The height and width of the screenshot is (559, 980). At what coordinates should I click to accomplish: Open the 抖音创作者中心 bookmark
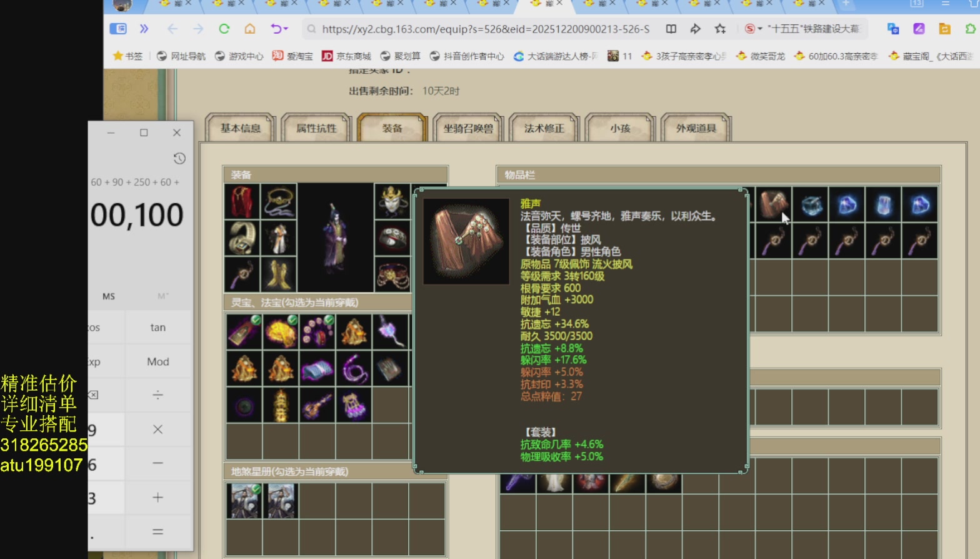pyautogui.click(x=467, y=56)
